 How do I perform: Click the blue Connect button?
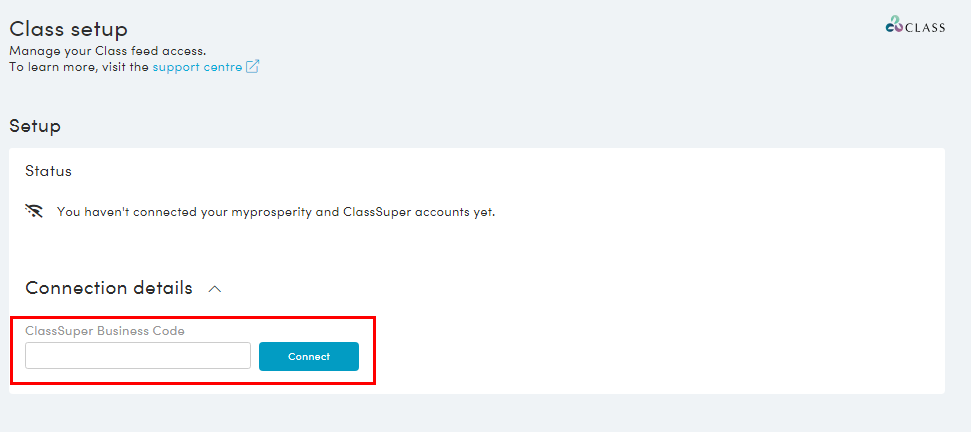point(308,356)
